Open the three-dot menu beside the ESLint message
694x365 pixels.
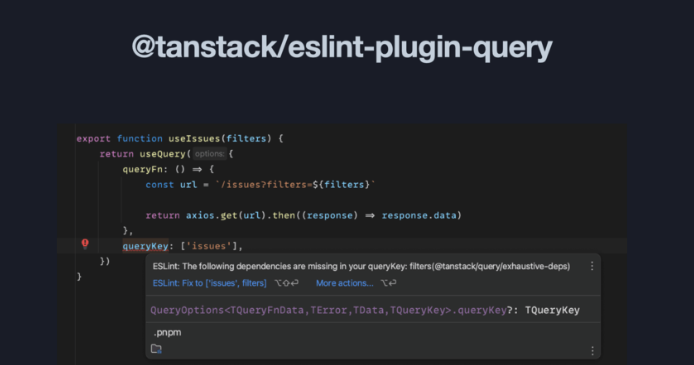click(592, 266)
